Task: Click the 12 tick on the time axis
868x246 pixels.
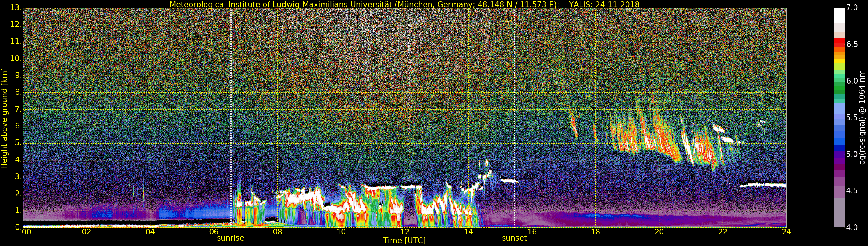Action: point(405,232)
